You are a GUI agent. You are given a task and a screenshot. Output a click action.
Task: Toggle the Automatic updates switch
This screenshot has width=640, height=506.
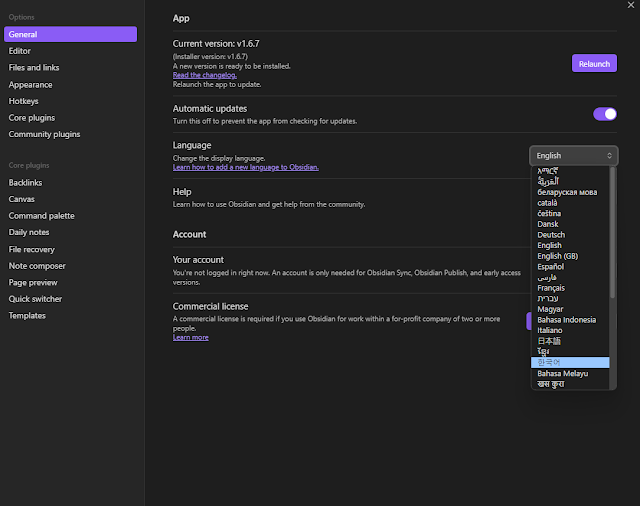pos(605,114)
